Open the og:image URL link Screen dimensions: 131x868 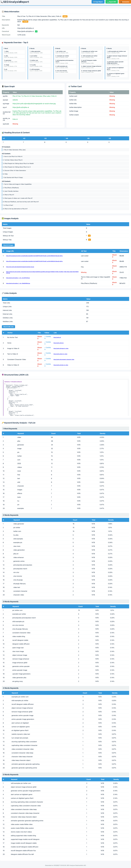(x=34, y=104)
